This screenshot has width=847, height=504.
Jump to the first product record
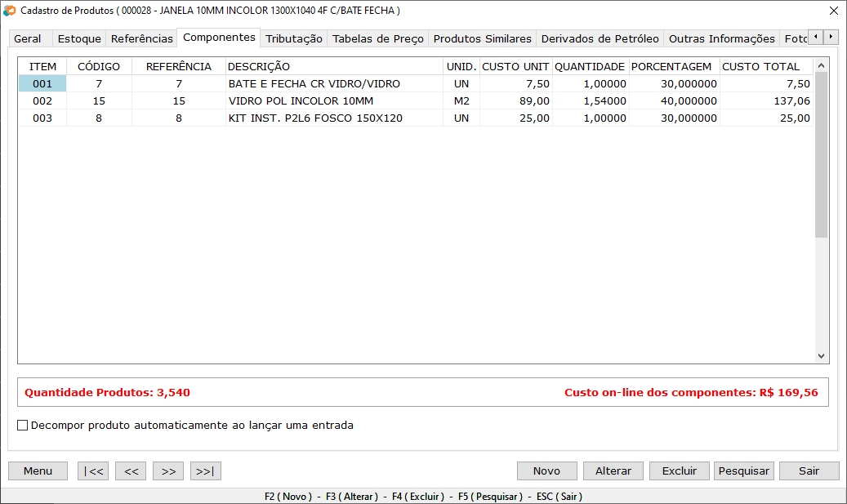pyautogui.click(x=92, y=471)
